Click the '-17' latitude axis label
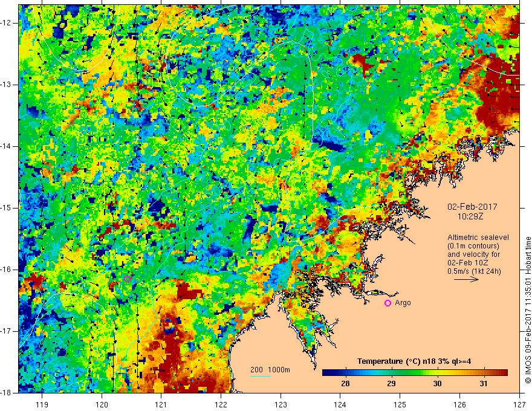Viewport: 532px width, 411px height. pyautogui.click(x=7, y=331)
